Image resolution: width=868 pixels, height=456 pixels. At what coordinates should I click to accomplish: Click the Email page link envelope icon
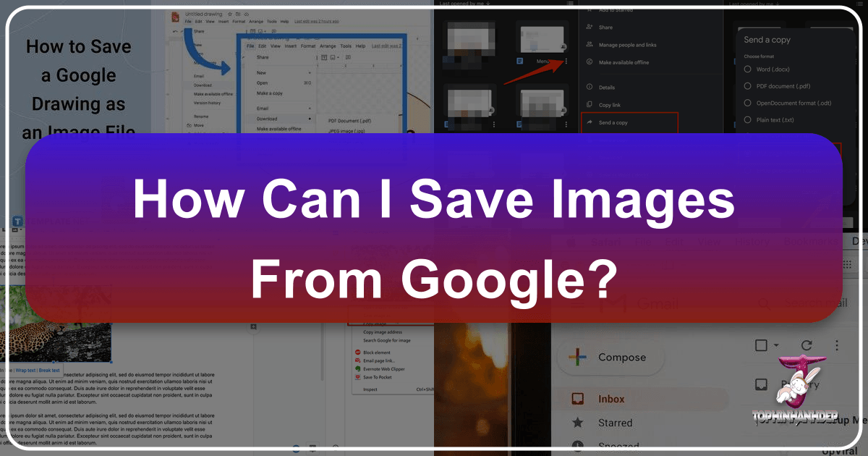click(x=357, y=360)
